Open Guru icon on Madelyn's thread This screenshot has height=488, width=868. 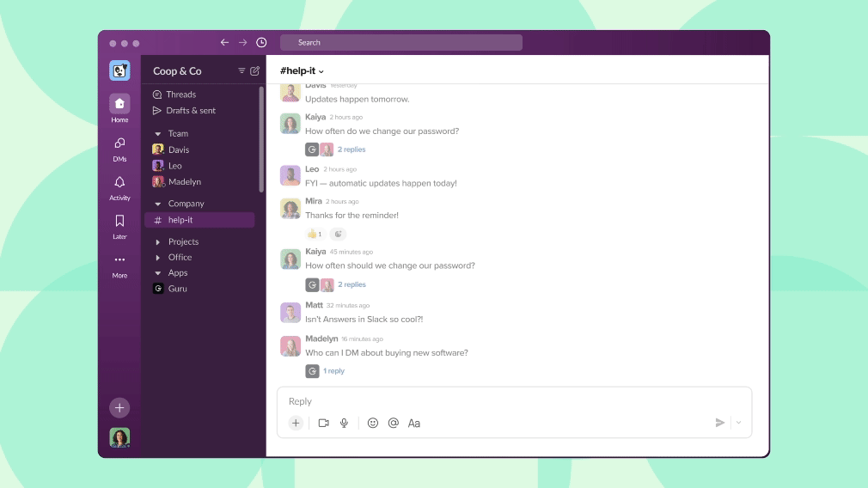[312, 371]
